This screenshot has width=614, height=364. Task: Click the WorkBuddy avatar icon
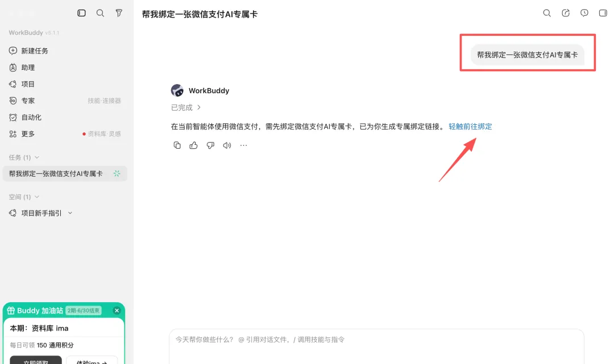tap(177, 90)
